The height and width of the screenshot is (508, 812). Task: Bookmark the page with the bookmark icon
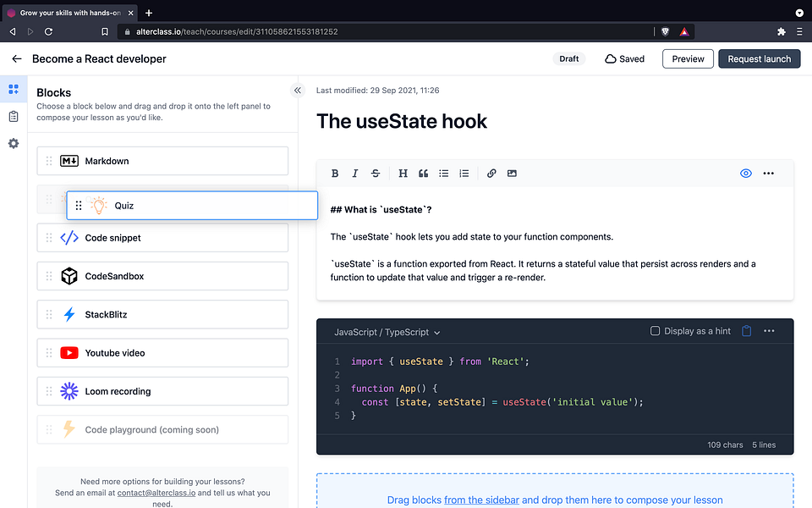coord(105,31)
